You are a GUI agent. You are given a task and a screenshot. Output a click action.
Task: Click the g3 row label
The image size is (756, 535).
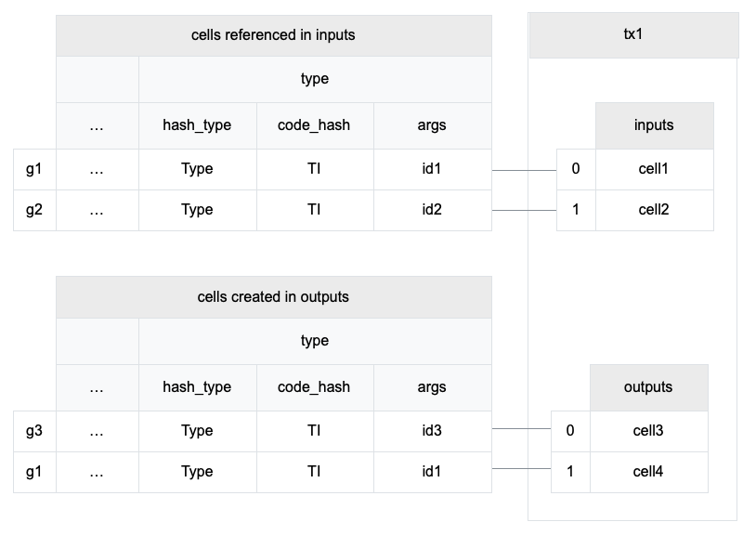[34, 431]
